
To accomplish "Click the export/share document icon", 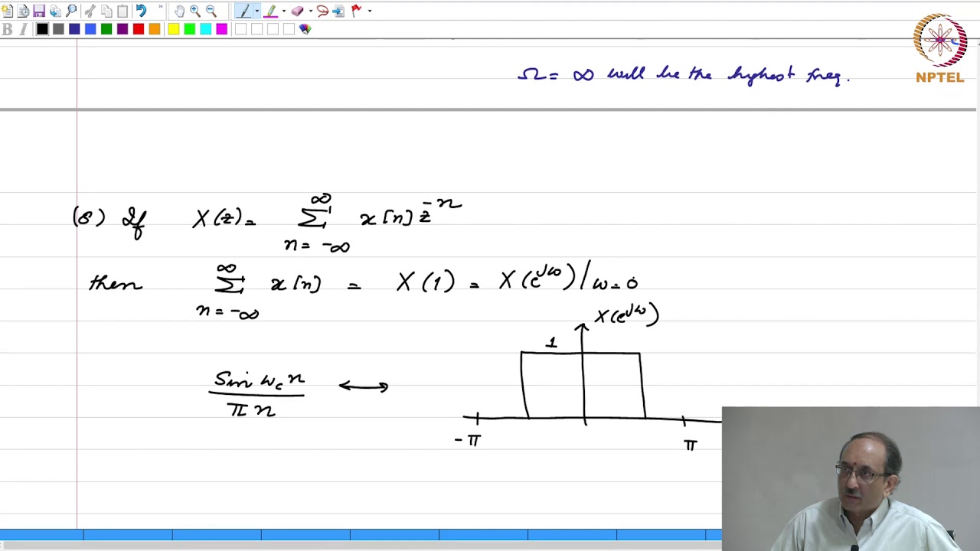I will (55, 11).
